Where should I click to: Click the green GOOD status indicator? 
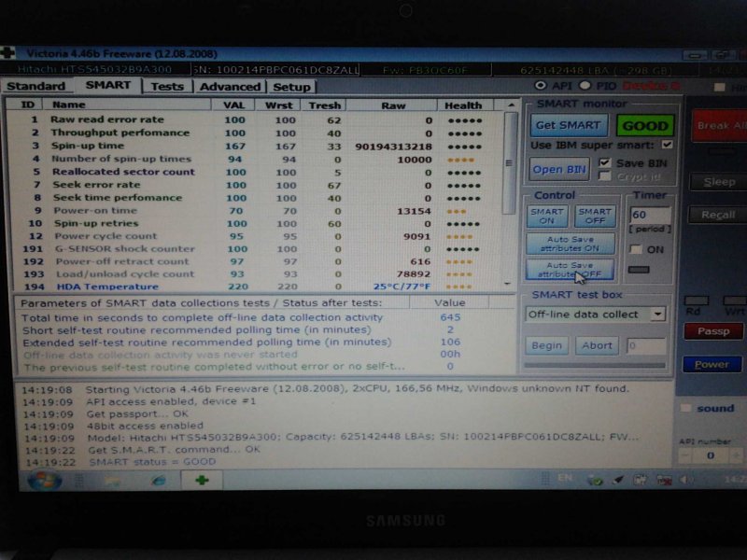645,125
